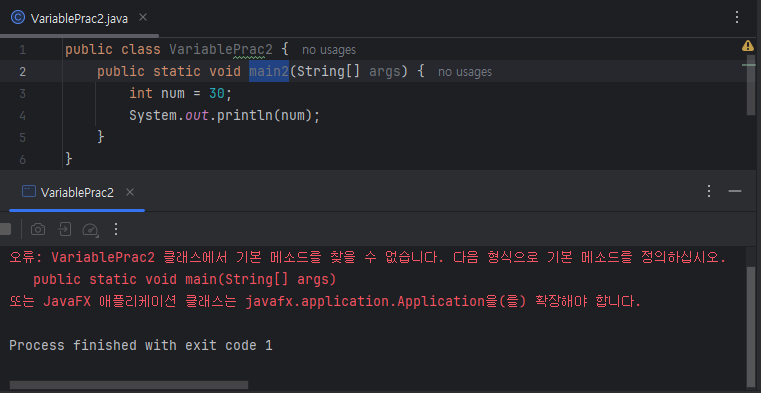Click the yellow warning icon in editor
761x393 pixels.
point(747,46)
